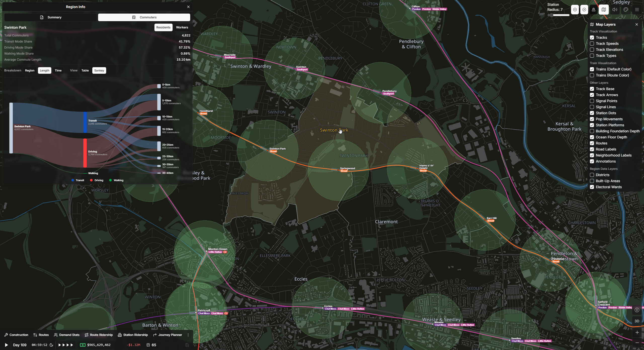Switch to 3D map view
This screenshot has width=644, height=350.
[x=637, y=321]
